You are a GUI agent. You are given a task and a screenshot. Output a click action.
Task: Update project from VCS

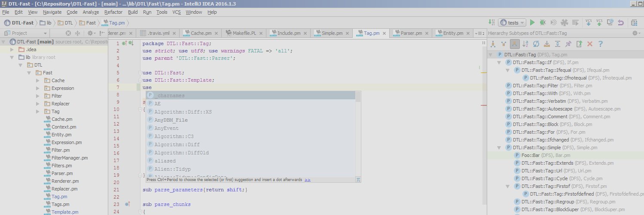588,22
